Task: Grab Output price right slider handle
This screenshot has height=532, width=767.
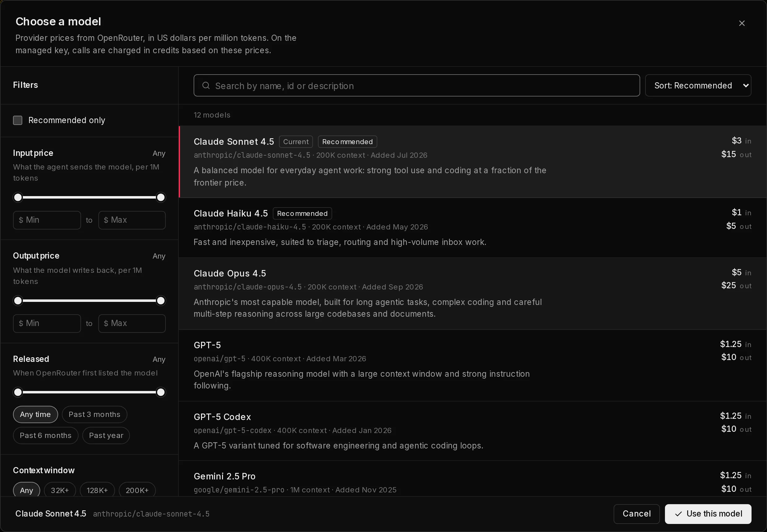Action: pos(161,301)
